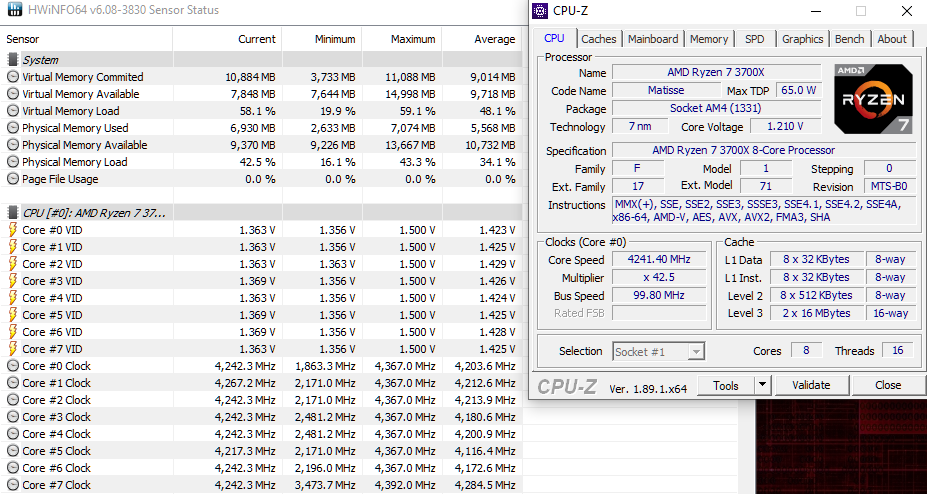The image size is (927, 494).
Task: Click the Code Name value Matisse
Action: (666, 90)
